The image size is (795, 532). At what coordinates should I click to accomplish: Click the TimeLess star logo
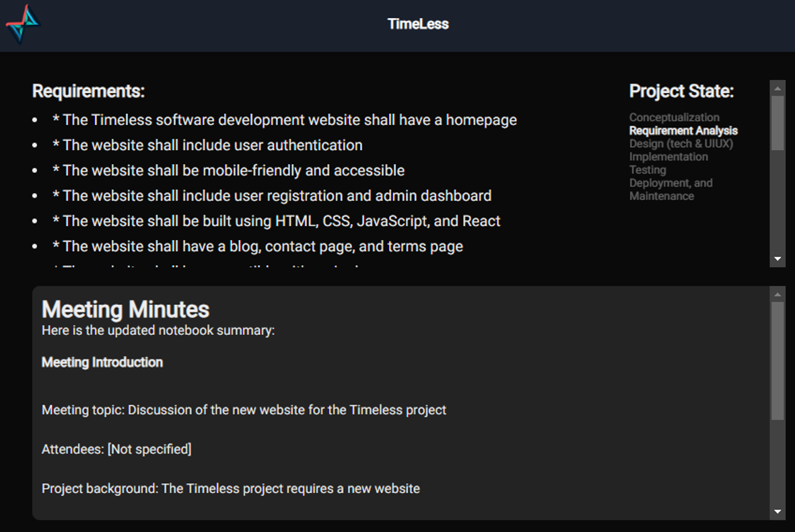coord(23,25)
